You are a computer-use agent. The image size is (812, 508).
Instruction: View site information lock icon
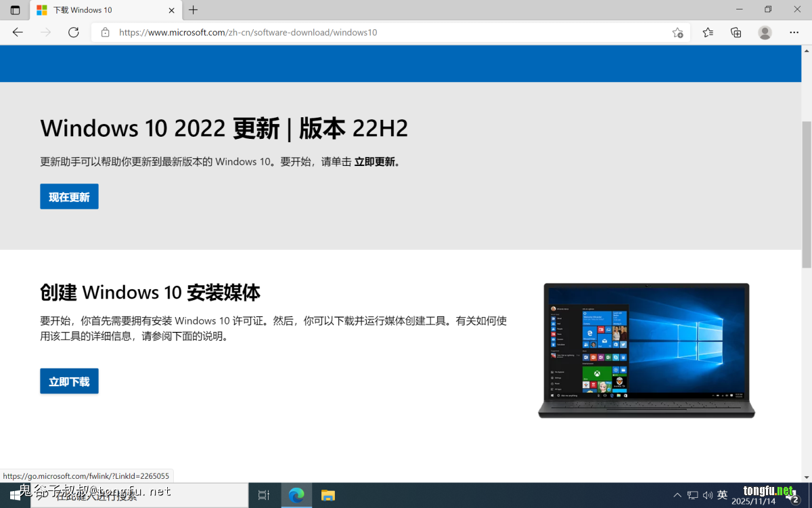tap(105, 33)
